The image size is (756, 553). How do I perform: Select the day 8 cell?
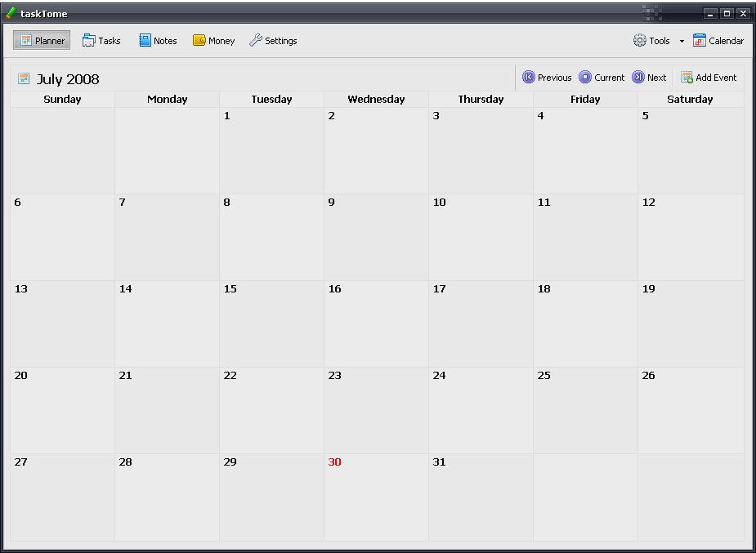(271, 238)
